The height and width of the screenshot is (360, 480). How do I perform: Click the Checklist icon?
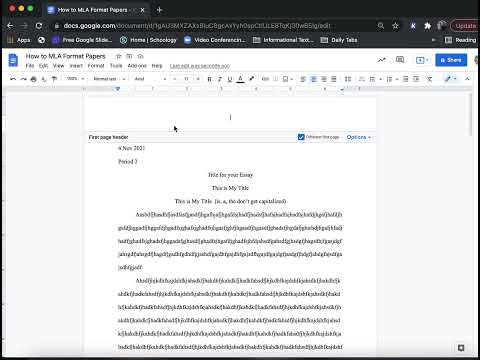(362, 79)
